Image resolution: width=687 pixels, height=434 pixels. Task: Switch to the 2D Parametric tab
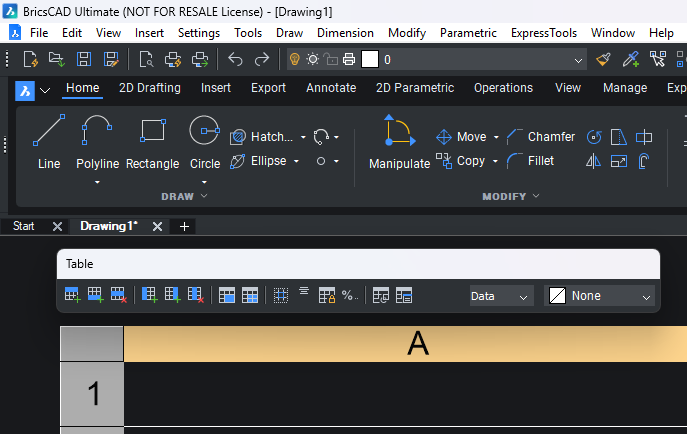[x=414, y=88]
